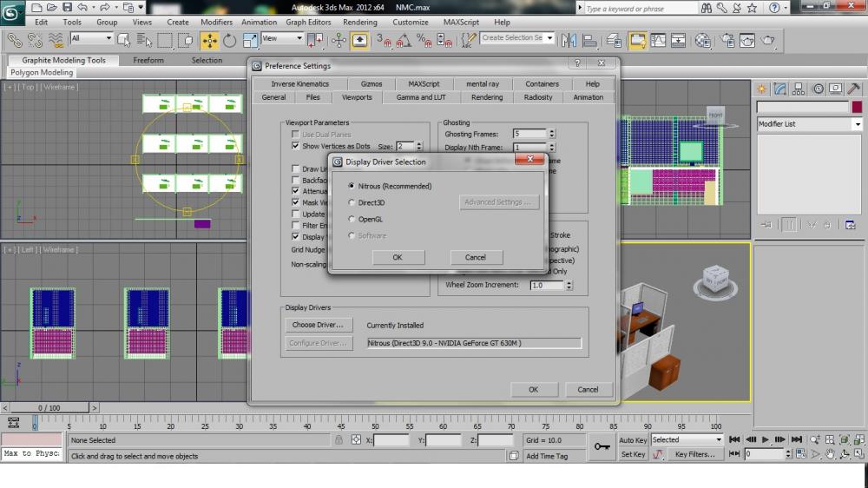Image resolution: width=868 pixels, height=488 pixels.
Task: Click the Select and Link tool icon
Action: click(x=15, y=40)
